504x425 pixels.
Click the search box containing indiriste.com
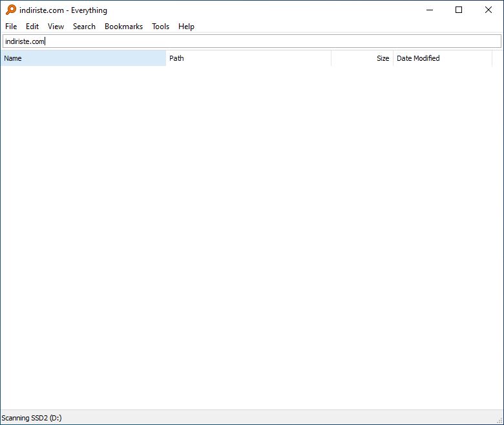pos(252,41)
